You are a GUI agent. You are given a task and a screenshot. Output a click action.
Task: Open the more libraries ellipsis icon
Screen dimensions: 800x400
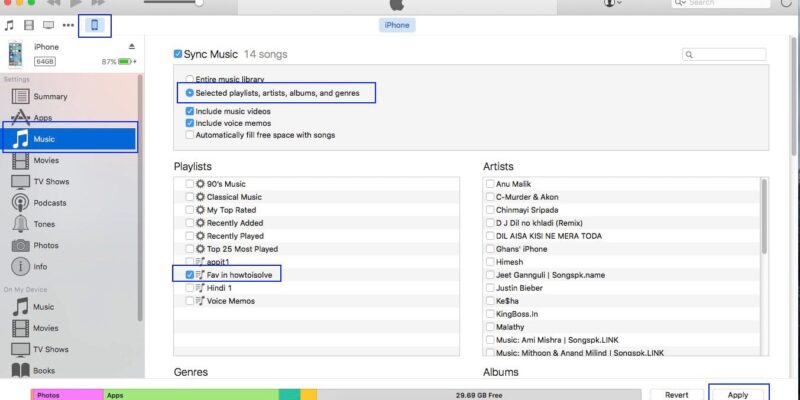click(68, 26)
